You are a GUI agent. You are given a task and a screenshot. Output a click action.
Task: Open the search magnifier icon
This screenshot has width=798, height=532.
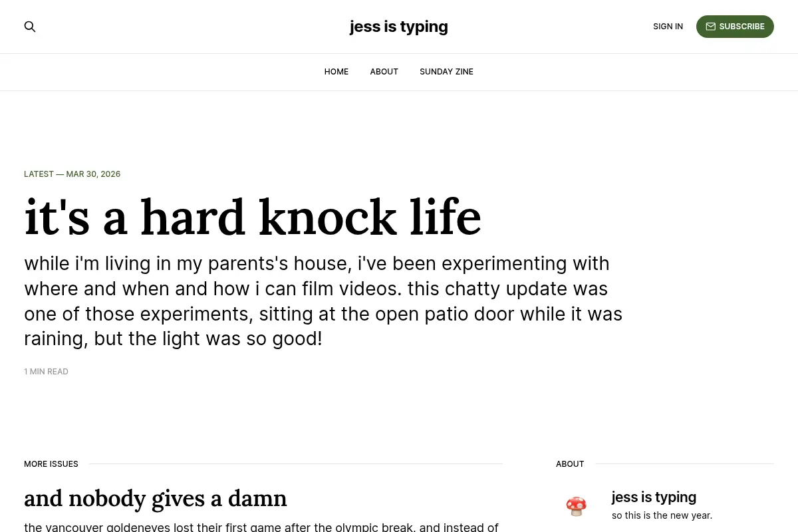point(30,27)
